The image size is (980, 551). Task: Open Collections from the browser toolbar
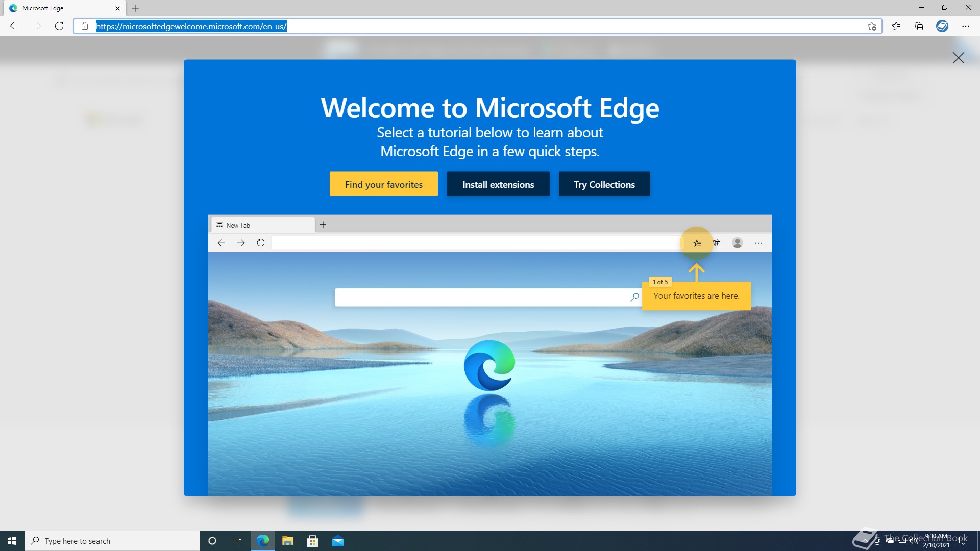pos(919,26)
